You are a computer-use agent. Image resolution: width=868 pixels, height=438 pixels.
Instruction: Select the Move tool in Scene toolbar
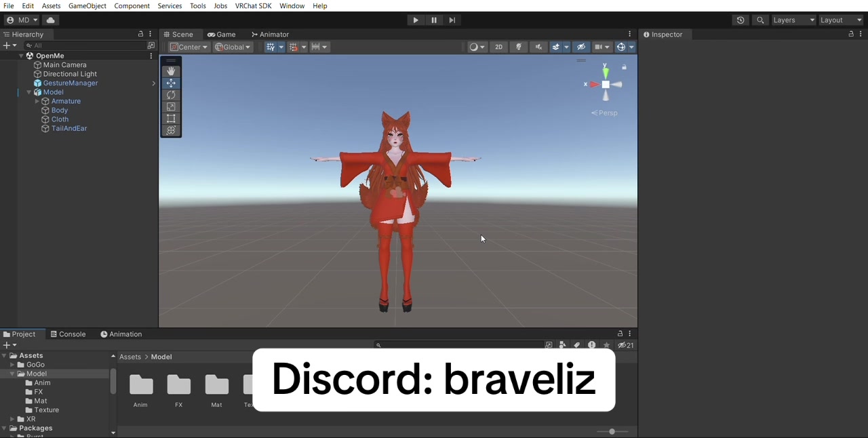click(x=171, y=83)
